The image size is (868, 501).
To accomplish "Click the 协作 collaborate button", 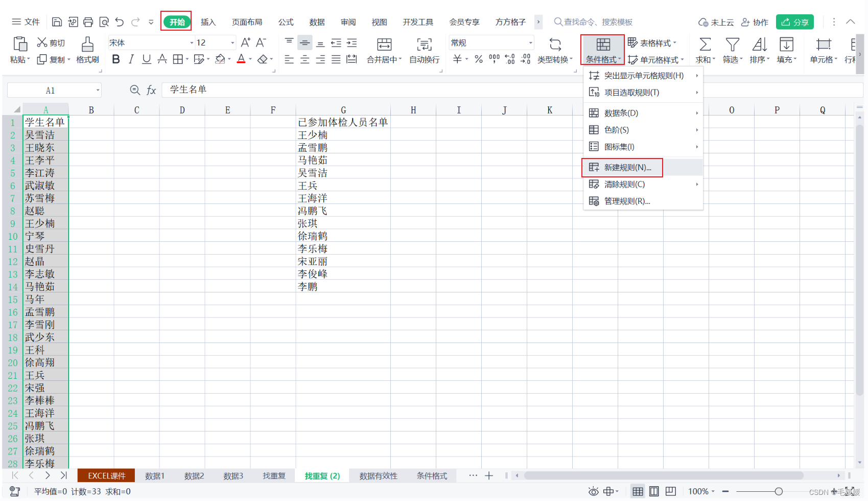I will tap(755, 22).
